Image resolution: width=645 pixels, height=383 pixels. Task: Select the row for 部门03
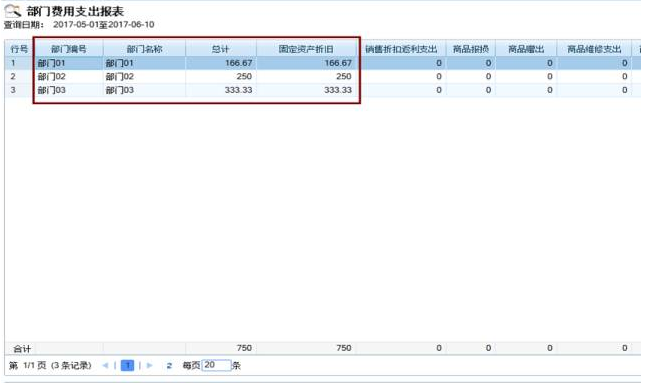coord(323,90)
